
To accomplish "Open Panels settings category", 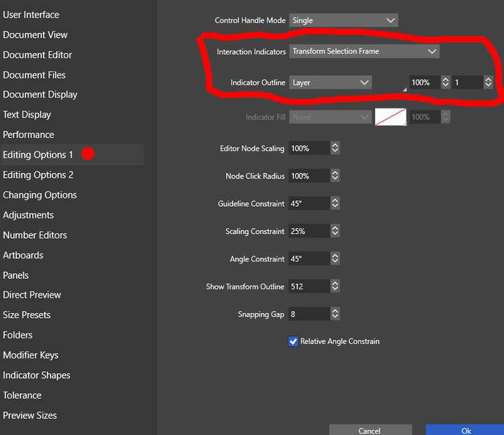I will tap(15, 275).
